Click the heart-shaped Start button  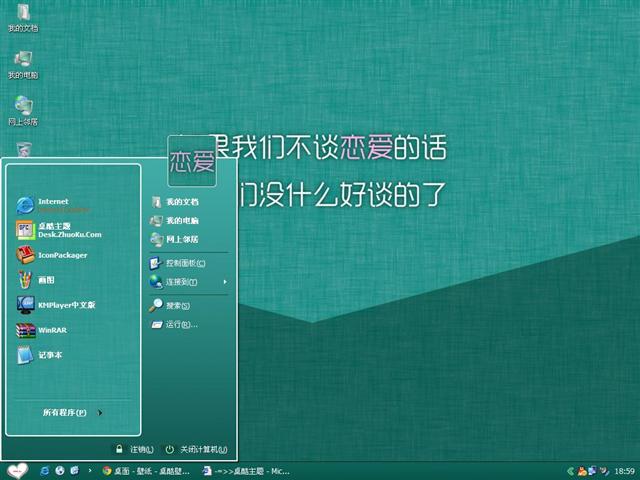point(17,471)
